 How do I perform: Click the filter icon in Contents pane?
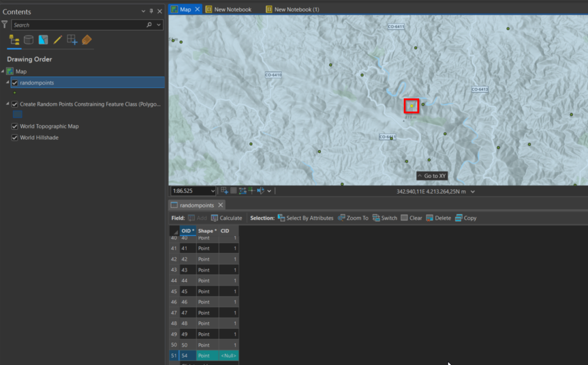[x=5, y=25]
